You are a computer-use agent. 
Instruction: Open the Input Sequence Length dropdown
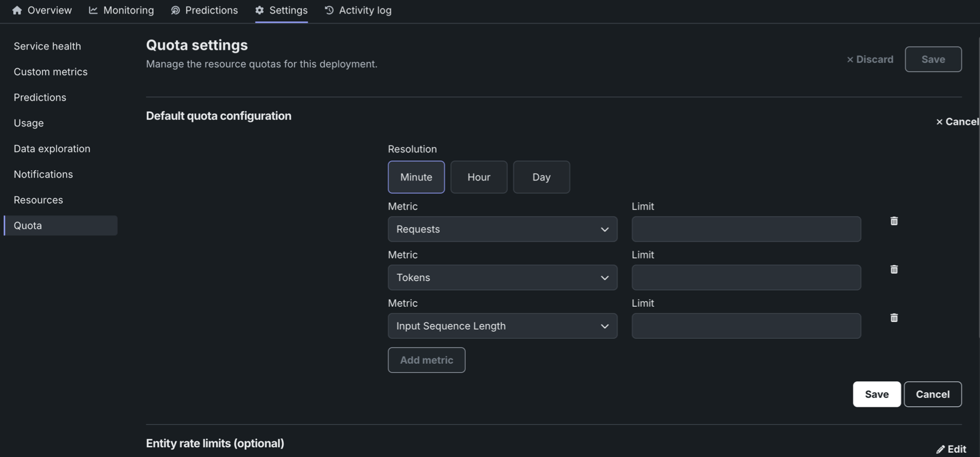502,326
